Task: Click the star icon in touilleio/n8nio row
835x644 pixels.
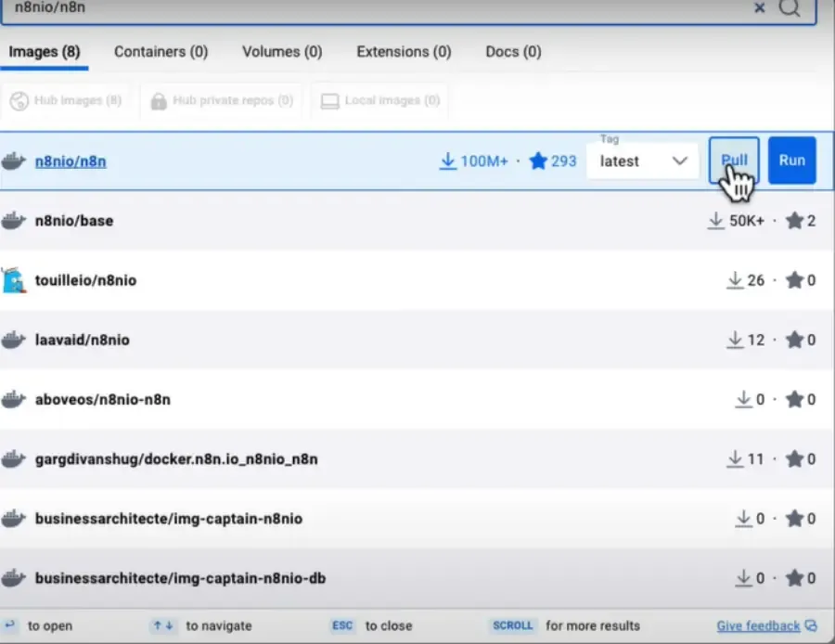Action: tap(794, 280)
